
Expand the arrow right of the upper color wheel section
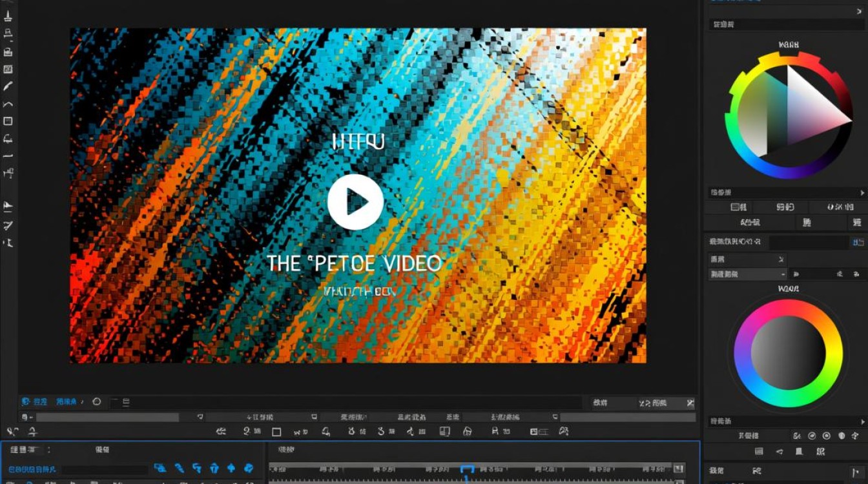[x=862, y=193]
